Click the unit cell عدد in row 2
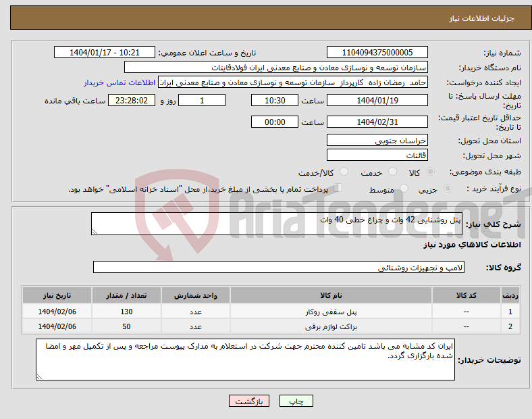The height and width of the screenshot is (419, 532). pyautogui.click(x=195, y=326)
